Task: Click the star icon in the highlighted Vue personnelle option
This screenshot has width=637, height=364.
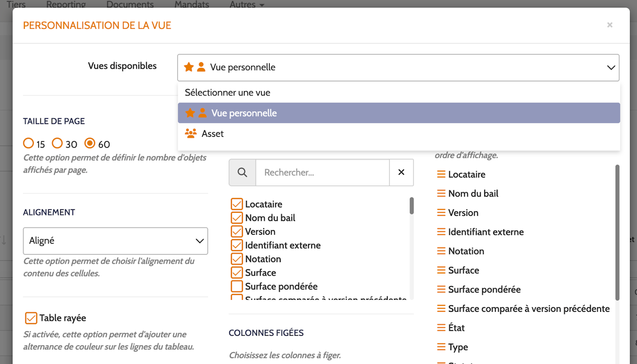Action: click(x=190, y=113)
